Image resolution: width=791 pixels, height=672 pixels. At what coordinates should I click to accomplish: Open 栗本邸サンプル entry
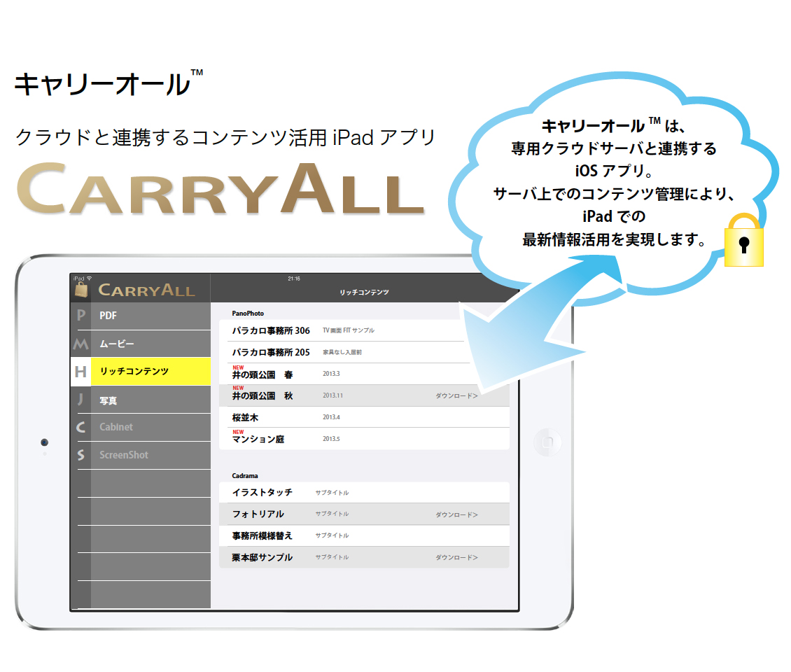pyautogui.click(x=364, y=557)
